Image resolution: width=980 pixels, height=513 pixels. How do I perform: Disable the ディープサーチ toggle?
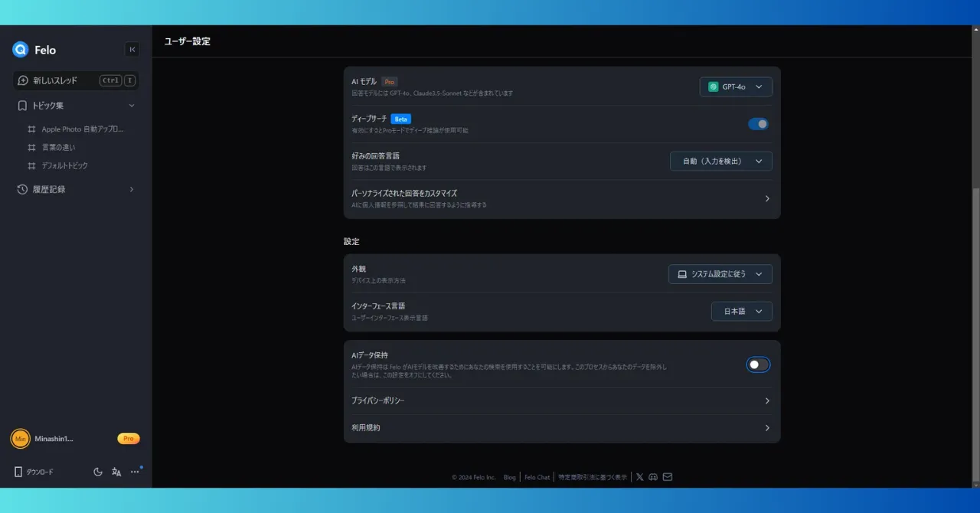[758, 124]
